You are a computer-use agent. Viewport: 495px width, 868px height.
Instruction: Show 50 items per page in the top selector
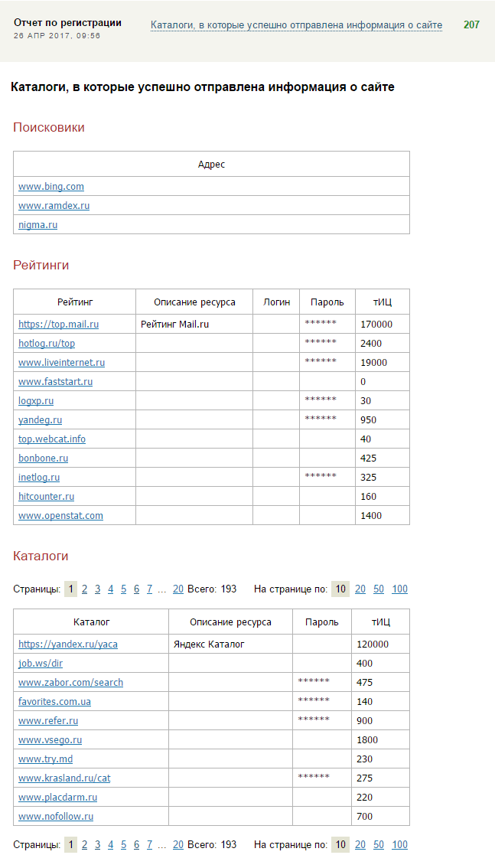pyautogui.click(x=379, y=589)
